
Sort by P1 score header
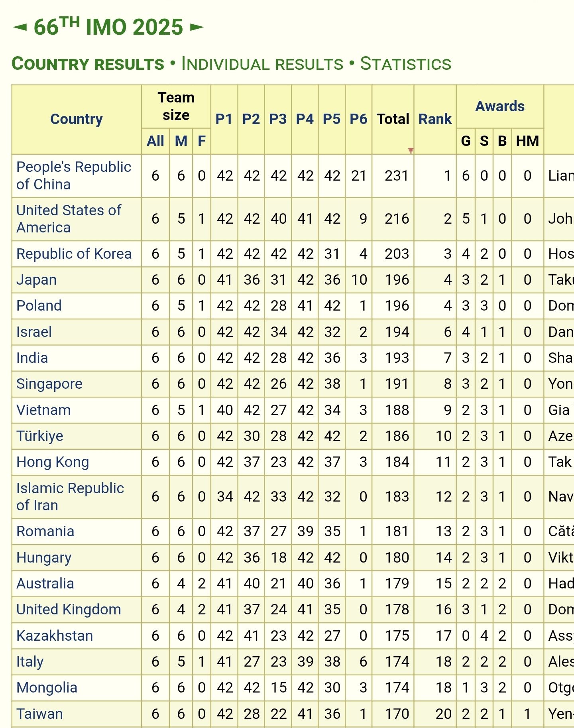click(224, 119)
